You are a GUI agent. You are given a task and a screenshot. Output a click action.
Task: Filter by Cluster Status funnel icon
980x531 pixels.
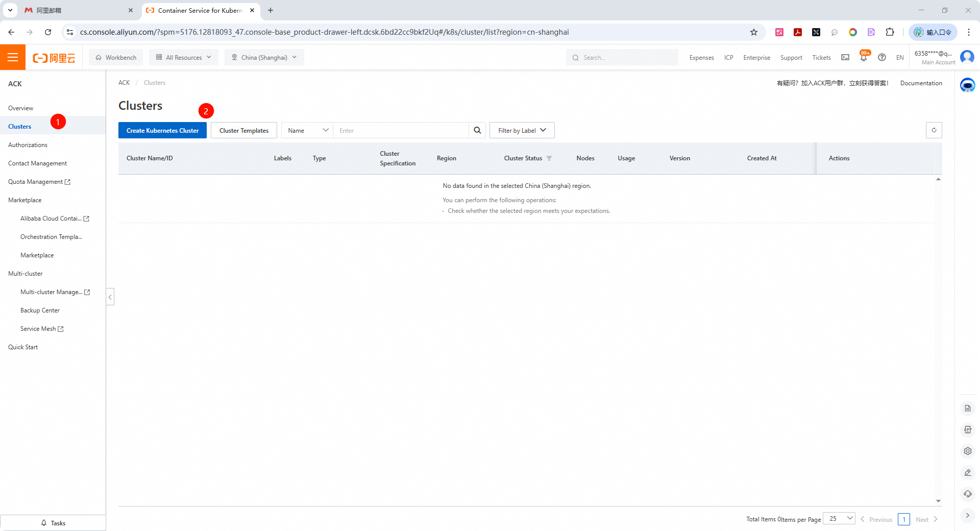coord(549,158)
